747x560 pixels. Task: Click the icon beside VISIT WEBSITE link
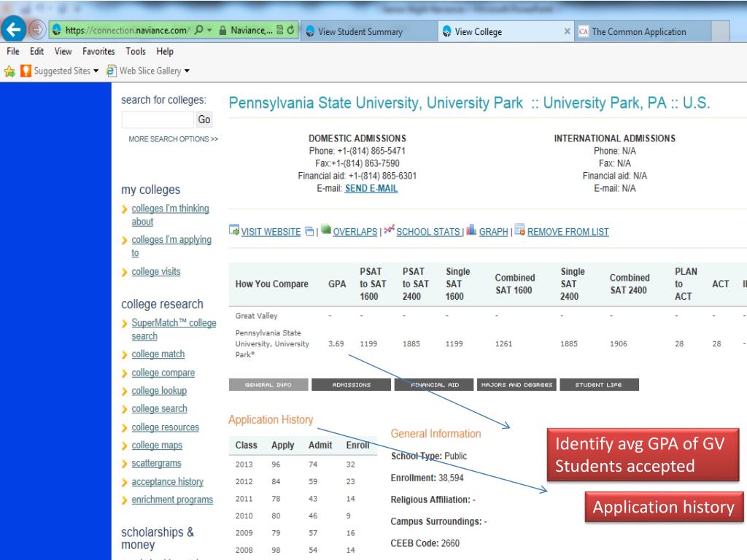pyautogui.click(x=234, y=230)
